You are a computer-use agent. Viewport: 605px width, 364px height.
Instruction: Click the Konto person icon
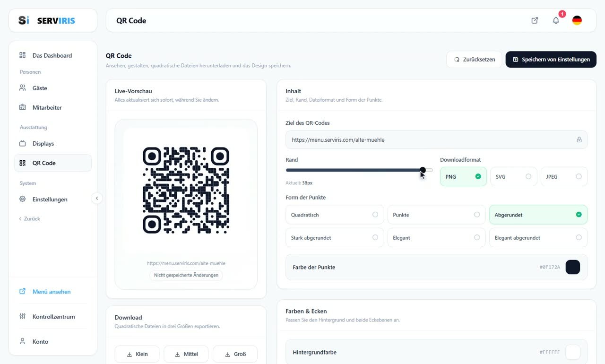click(x=22, y=341)
